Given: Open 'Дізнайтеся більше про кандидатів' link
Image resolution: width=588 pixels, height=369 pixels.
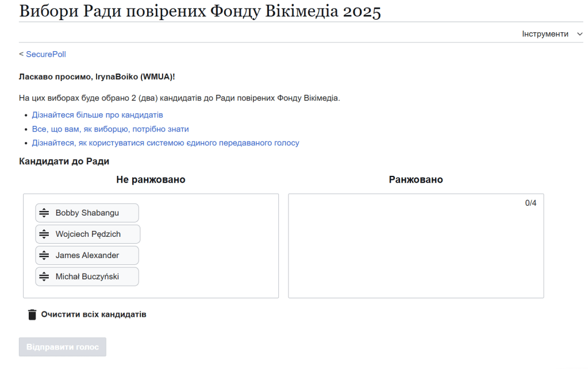Looking at the screenshot, I should (x=97, y=115).
